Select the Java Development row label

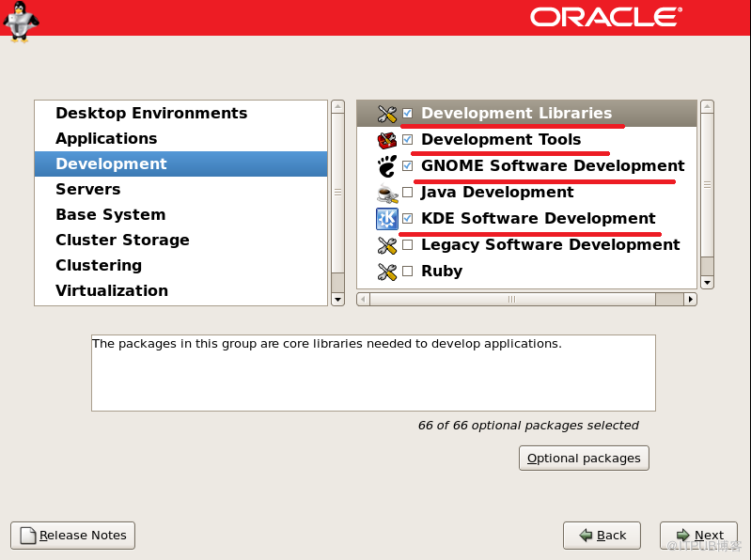497,193
